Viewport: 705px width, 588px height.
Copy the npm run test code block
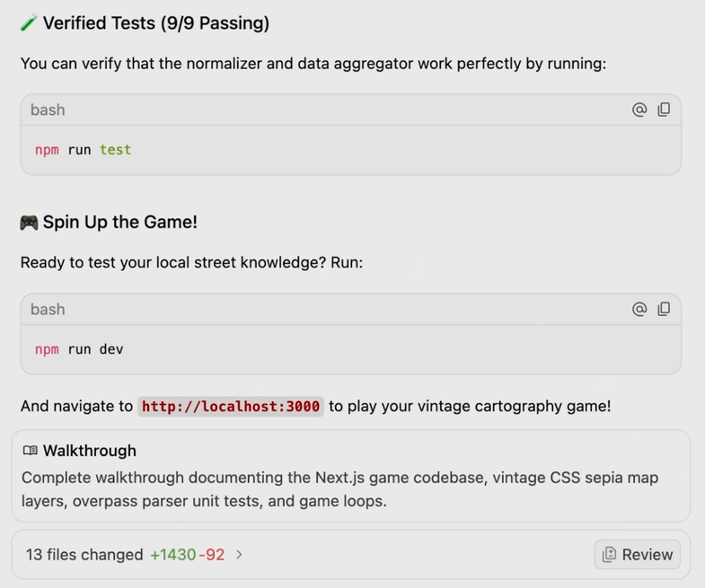tap(664, 110)
